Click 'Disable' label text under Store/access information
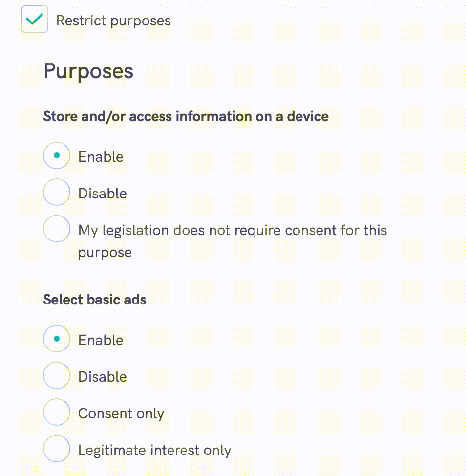This screenshot has width=466, height=476. pyautogui.click(x=103, y=194)
